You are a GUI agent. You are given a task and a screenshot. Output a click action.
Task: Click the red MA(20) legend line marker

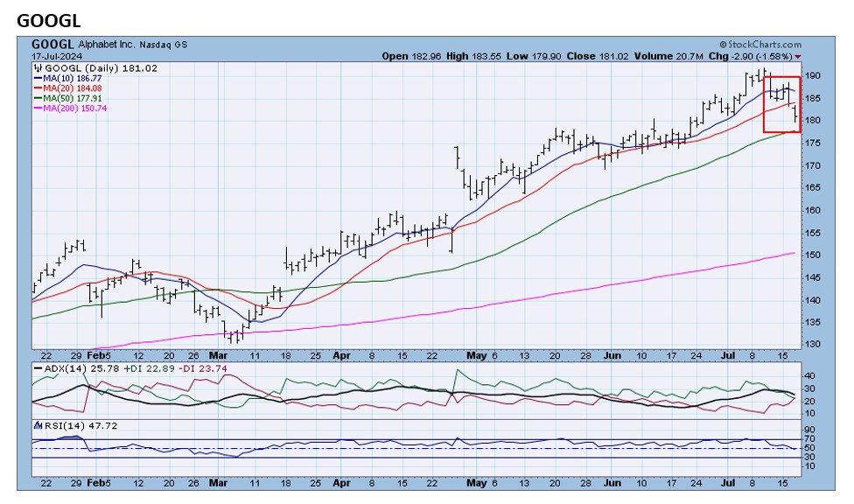pyautogui.click(x=38, y=88)
